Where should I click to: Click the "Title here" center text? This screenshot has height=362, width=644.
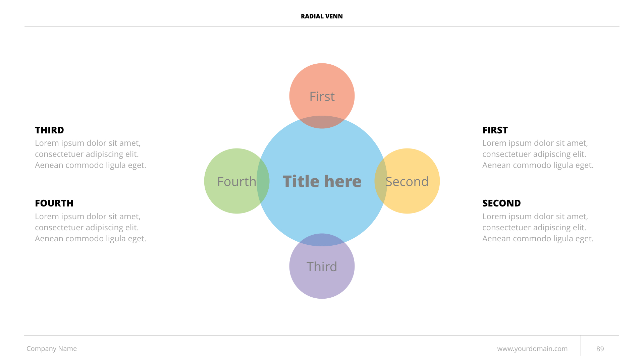[x=322, y=181]
